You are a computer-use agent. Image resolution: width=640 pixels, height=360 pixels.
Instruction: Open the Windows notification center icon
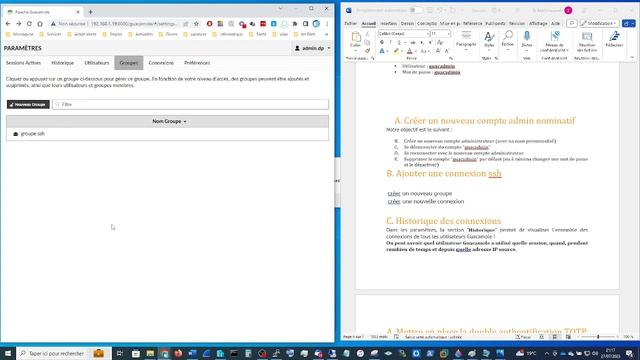point(630,353)
